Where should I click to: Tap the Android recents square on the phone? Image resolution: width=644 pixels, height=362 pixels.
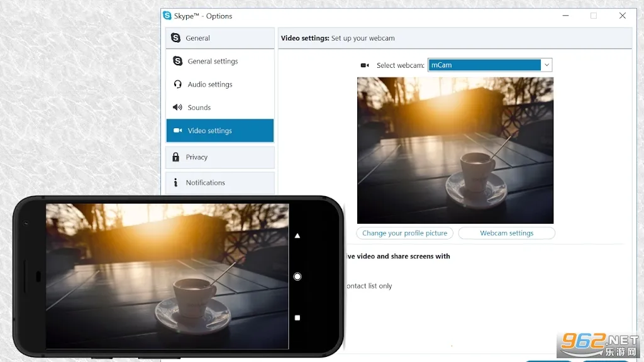pos(297,317)
